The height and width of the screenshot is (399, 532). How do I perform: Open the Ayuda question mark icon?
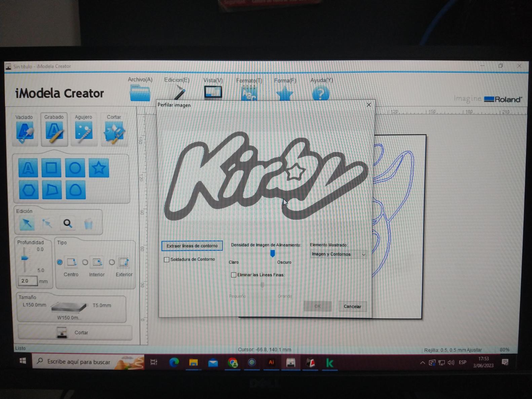tap(320, 93)
